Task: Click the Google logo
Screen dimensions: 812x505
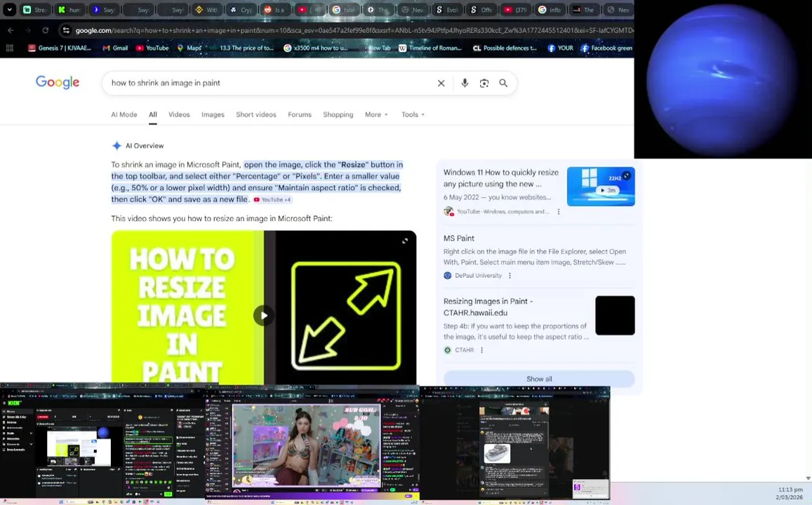Action: tap(58, 82)
